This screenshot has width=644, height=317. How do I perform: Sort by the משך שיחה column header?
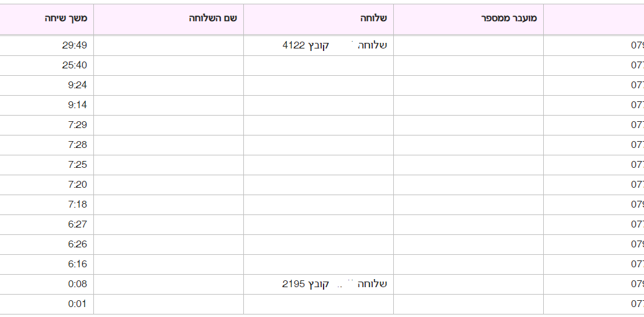(x=66, y=19)
